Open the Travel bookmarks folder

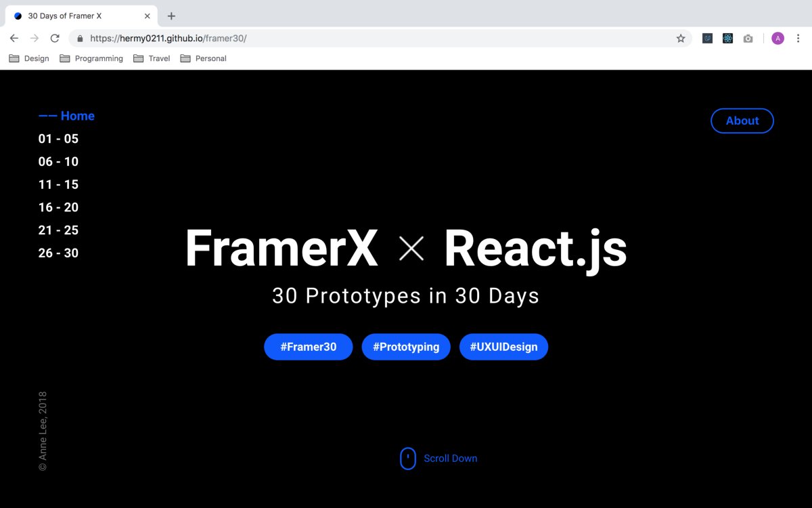(x=152, y=58)
